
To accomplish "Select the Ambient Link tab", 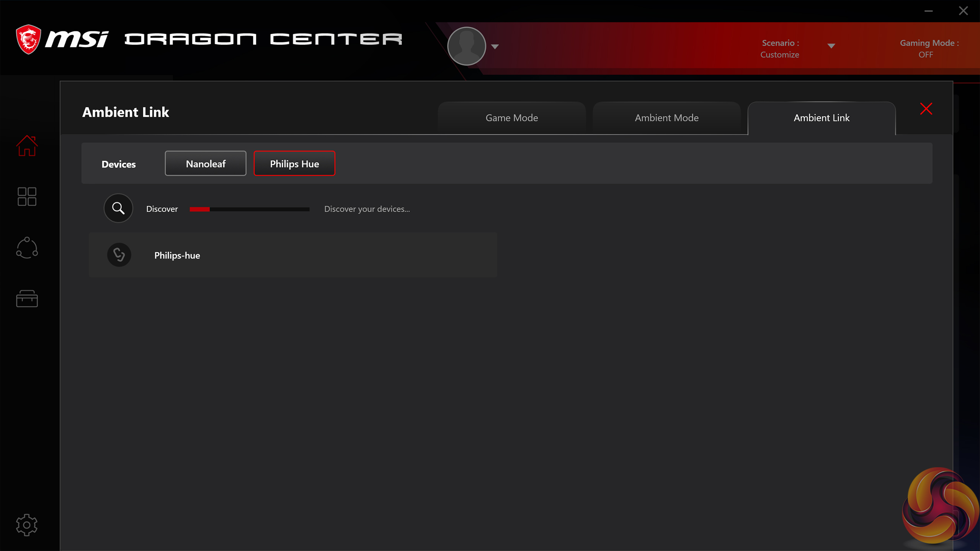I will (821, 118).
